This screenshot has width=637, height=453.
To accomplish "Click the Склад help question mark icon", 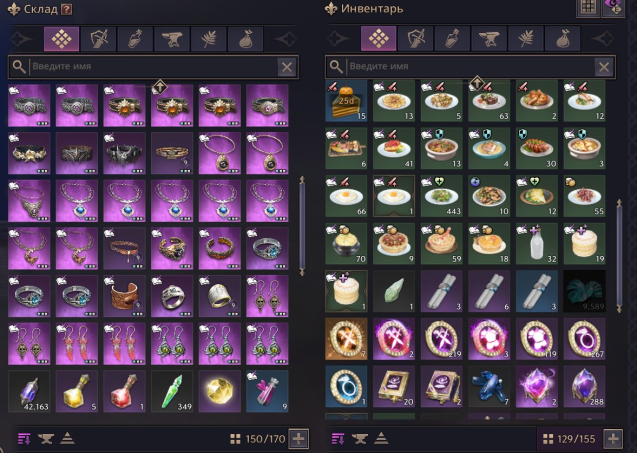I will point(66,9).
